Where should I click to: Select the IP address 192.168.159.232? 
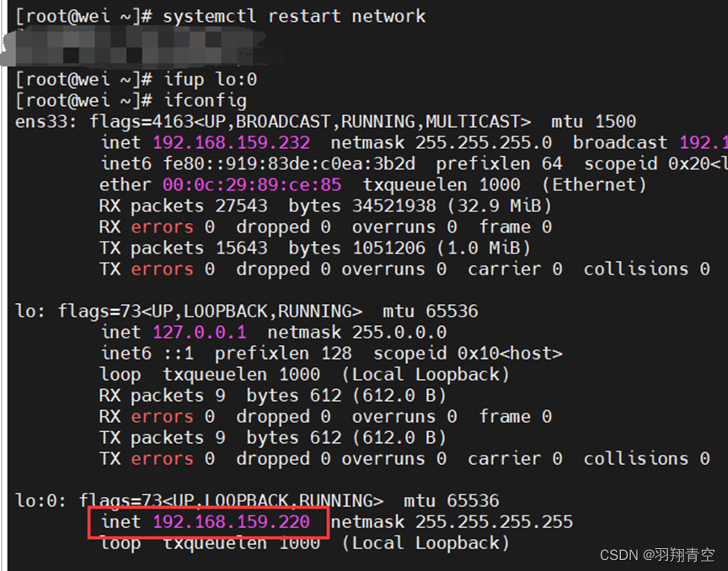[x=231, y=143]
